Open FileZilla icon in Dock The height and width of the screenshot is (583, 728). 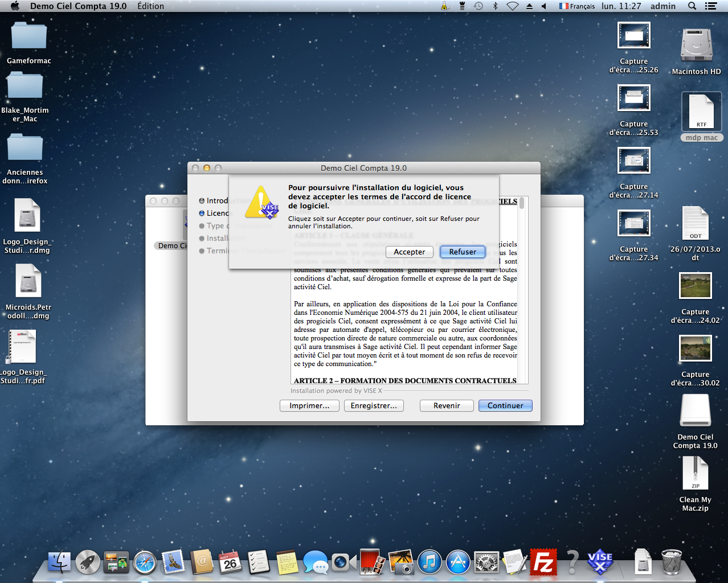tap(543, 563)
